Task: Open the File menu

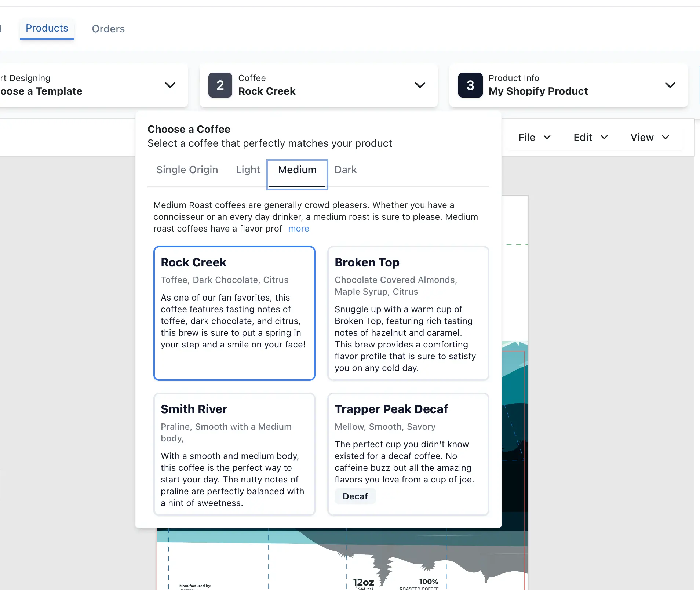Action: point(534,137)
